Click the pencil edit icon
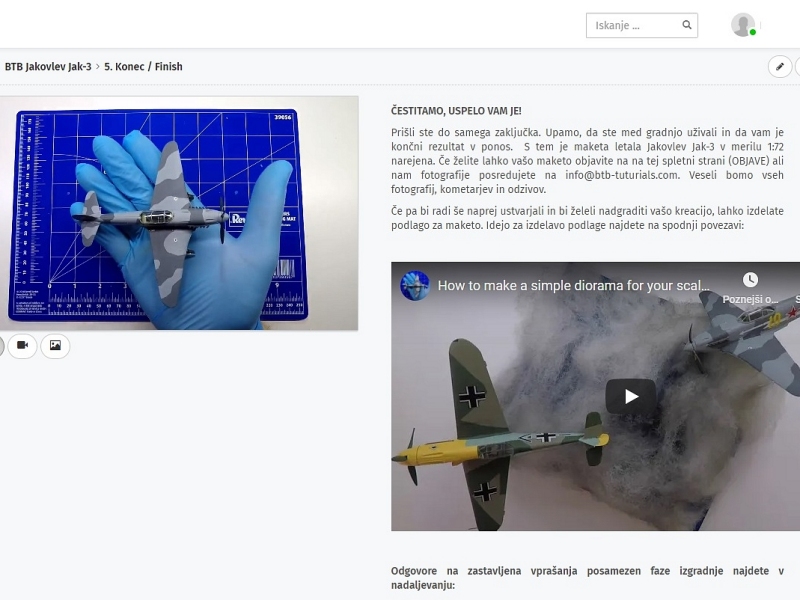Image resolution: width=800 pixels, height=600 pixels. coord(780,67)
